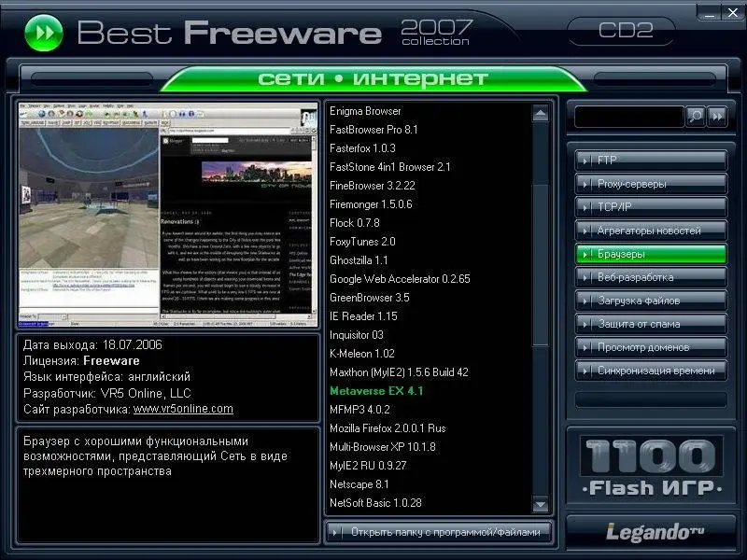This screenshot has width=747, height=560.
Task: Select Inquisitor 03 in the list
Action: pyautogui.click(x=357, y=335)
